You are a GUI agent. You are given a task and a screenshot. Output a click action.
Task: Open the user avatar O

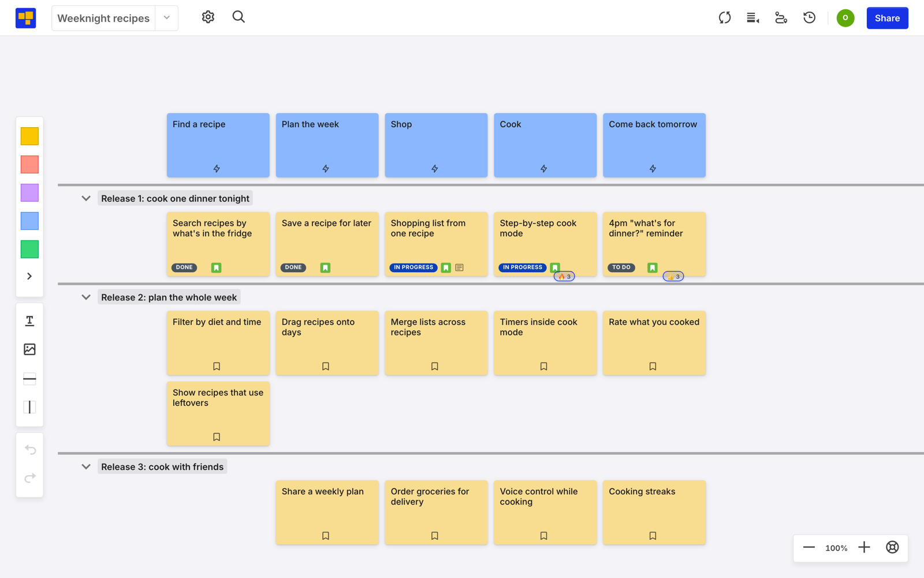[845, 18]
